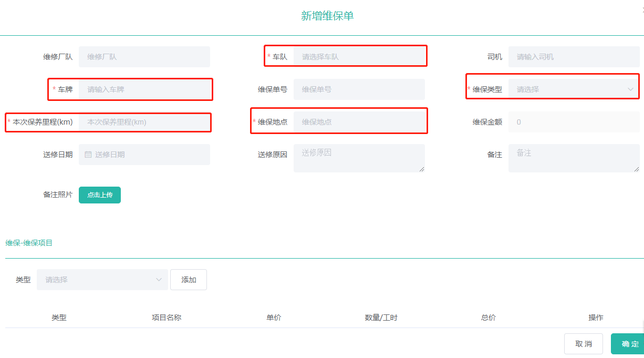Screen dimensions: 644x358
Task: Confirm with the 确定 button
Action: [629, 344]
